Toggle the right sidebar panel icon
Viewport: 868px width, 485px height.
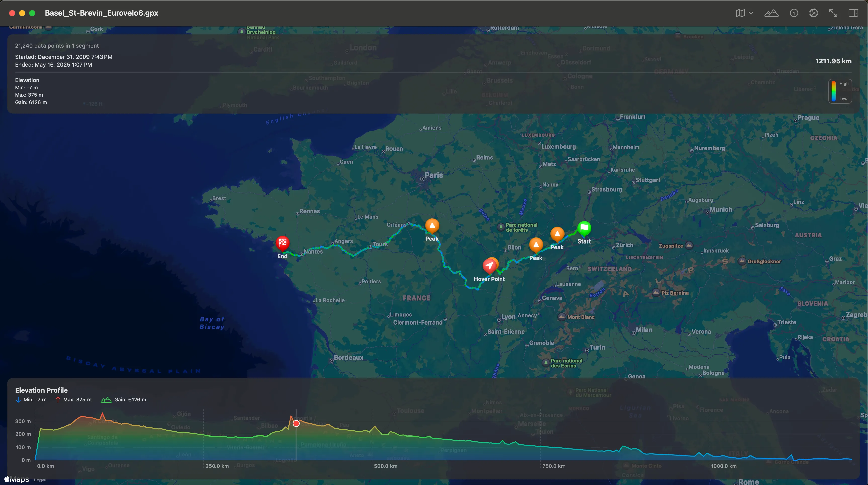[853, 13]
